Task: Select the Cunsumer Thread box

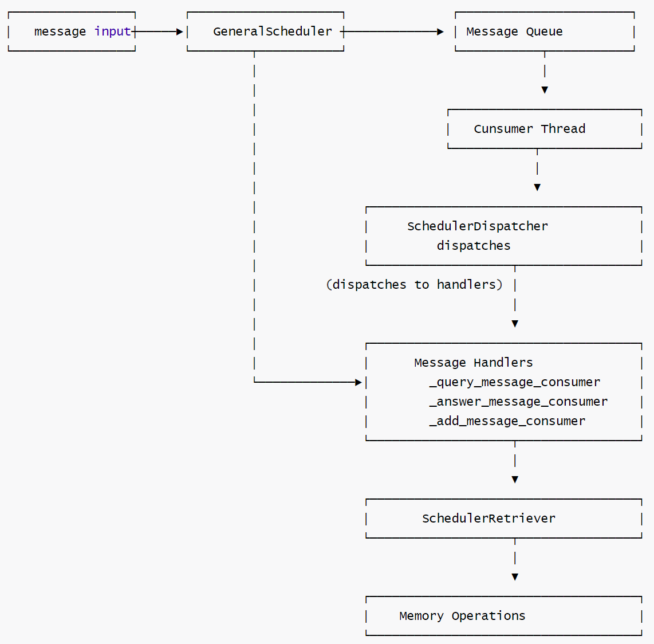Action: 543,128
